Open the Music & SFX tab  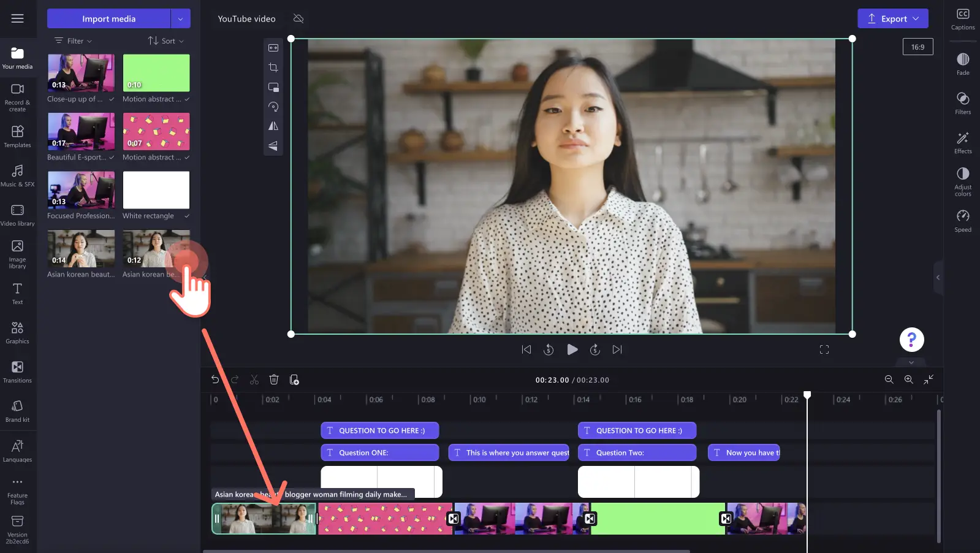[x=17, y=175]
